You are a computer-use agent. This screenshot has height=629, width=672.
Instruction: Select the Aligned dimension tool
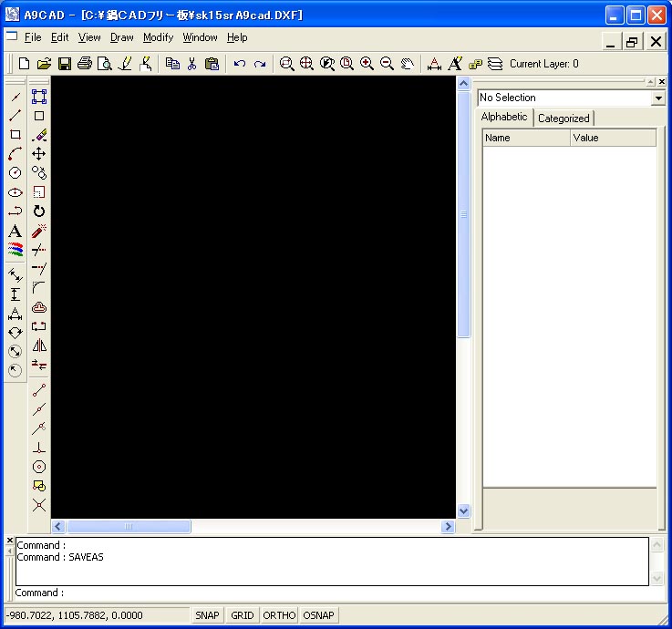(x=15, y=275)
